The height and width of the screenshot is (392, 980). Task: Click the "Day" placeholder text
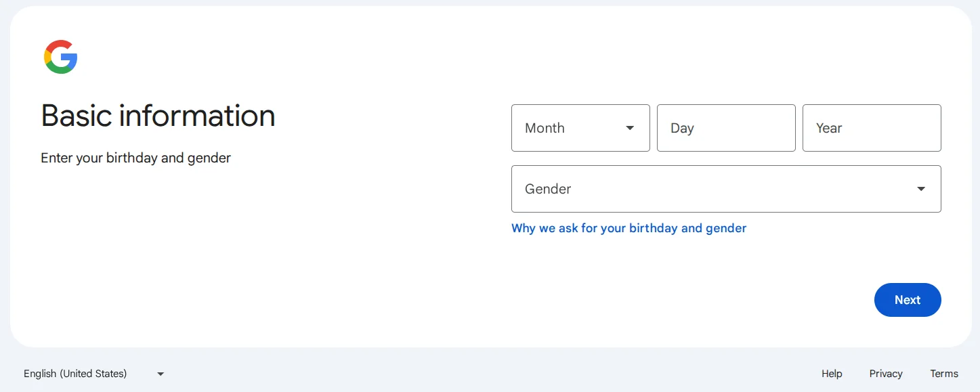click(682, 128)
